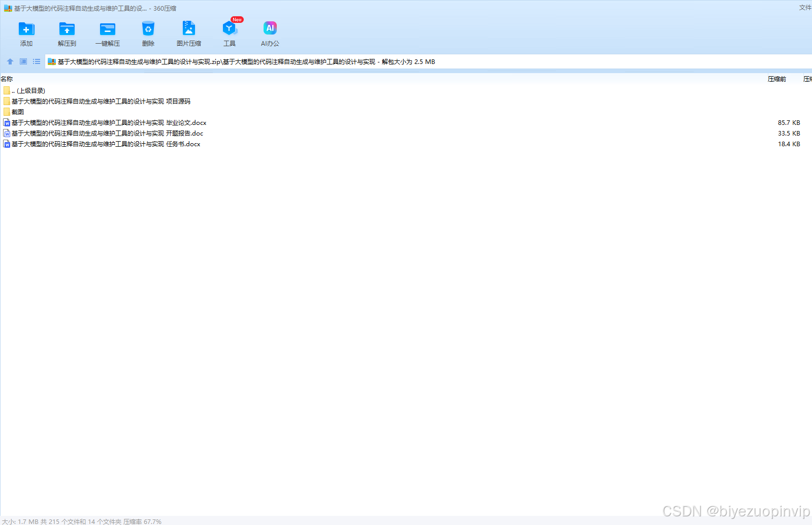Click the status bar size summary text

click(81, 521)
